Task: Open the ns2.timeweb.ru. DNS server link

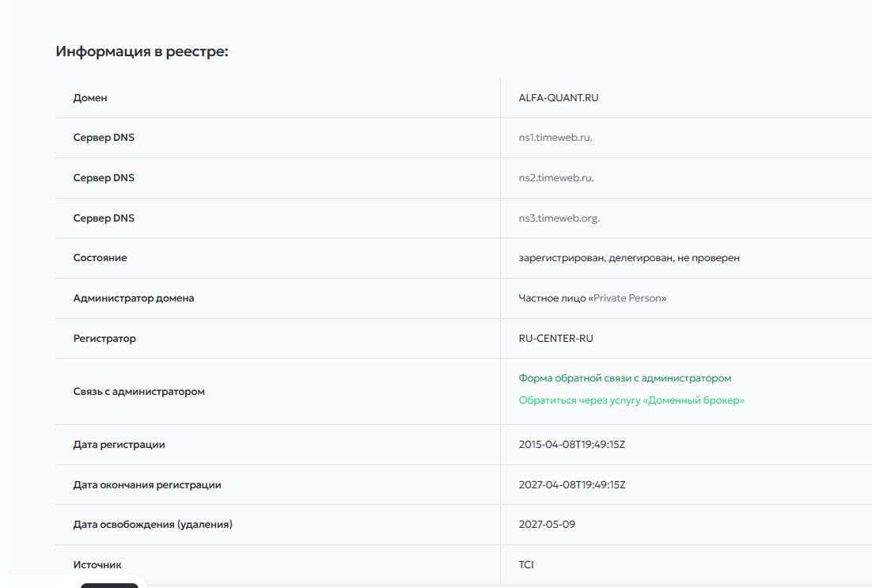Action: 555,178
